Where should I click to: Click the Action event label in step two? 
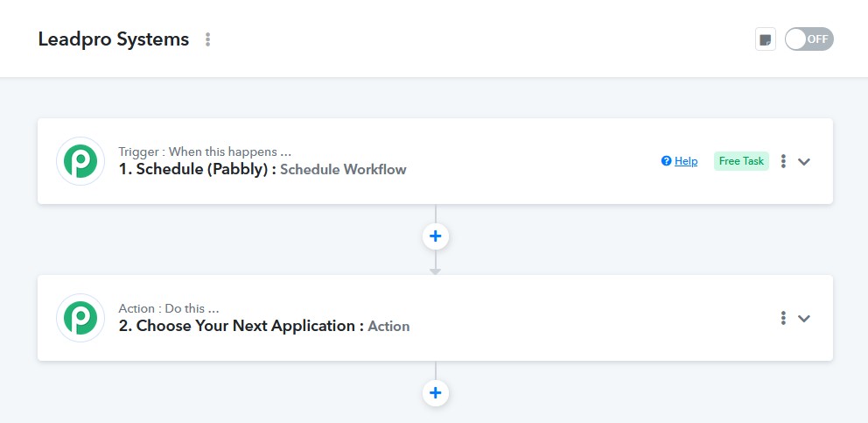(x=388, y=326)
